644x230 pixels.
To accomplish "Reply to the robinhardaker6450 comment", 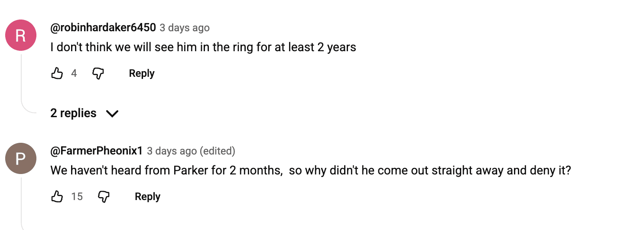I will (142, 74).
